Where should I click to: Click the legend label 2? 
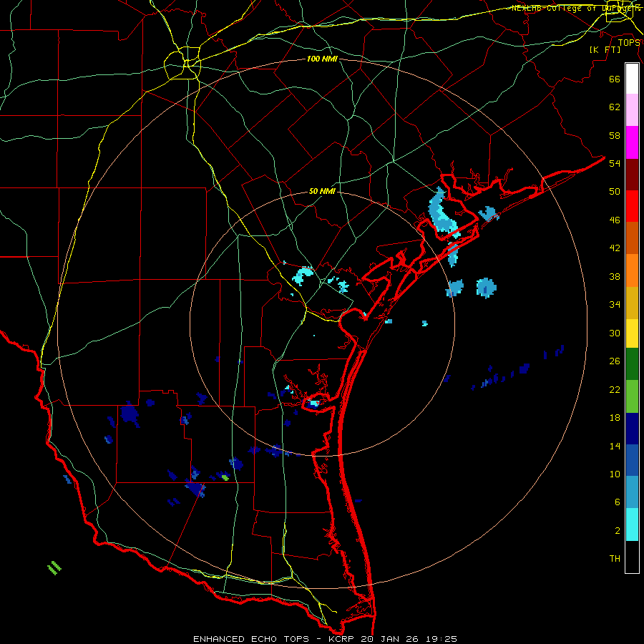618,531
